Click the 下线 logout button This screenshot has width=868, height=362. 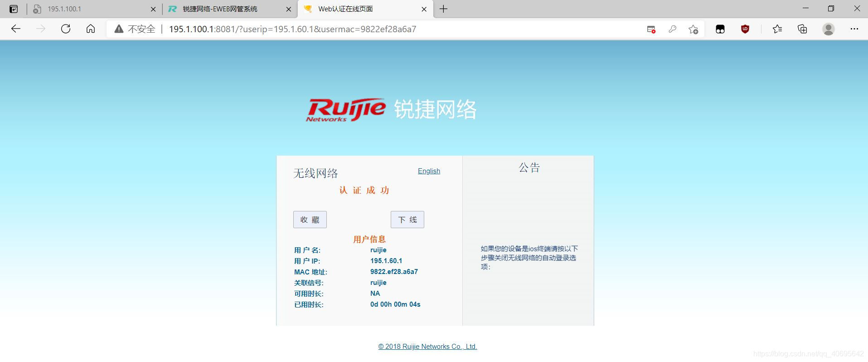tap(407, 220)
